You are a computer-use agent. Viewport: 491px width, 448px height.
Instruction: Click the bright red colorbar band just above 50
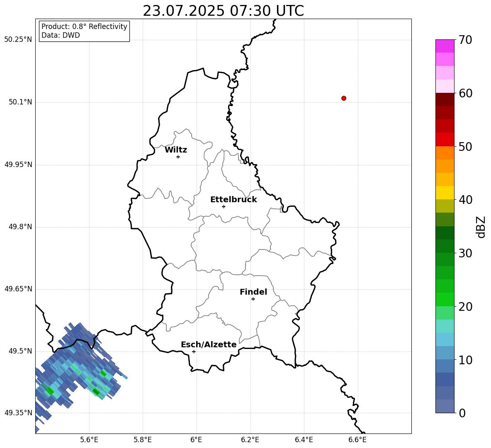445,140
